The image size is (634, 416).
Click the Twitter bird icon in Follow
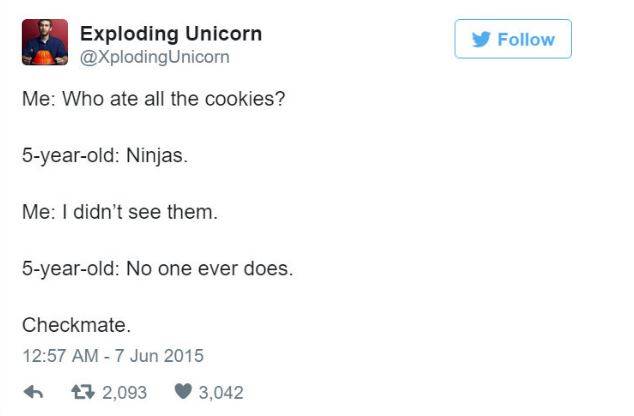pos(481,39)
